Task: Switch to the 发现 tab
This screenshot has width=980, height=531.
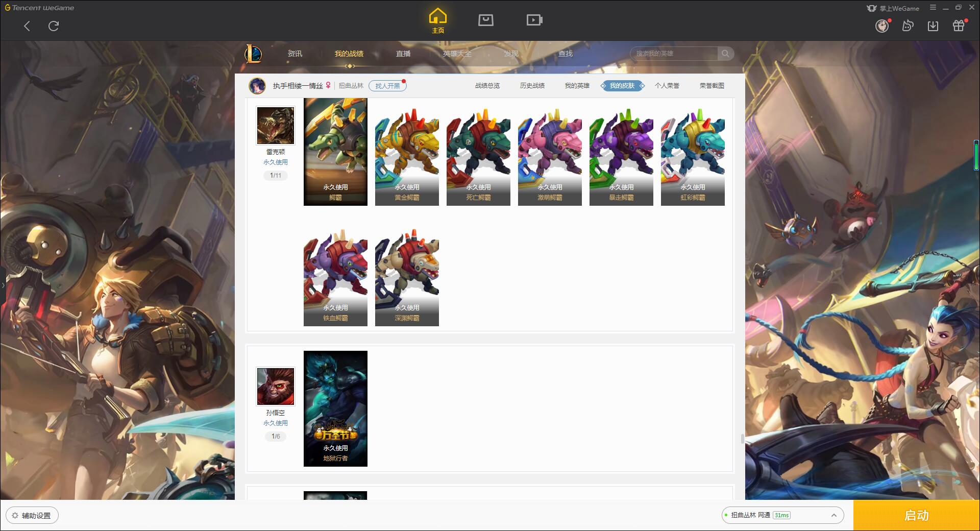Action: point(511,54)
